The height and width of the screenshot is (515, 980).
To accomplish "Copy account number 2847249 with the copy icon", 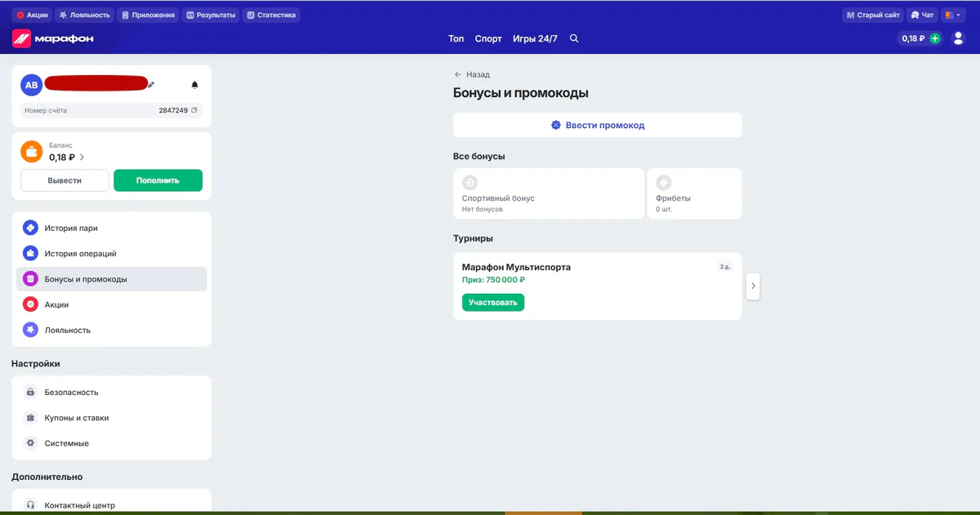I will 194,110.
